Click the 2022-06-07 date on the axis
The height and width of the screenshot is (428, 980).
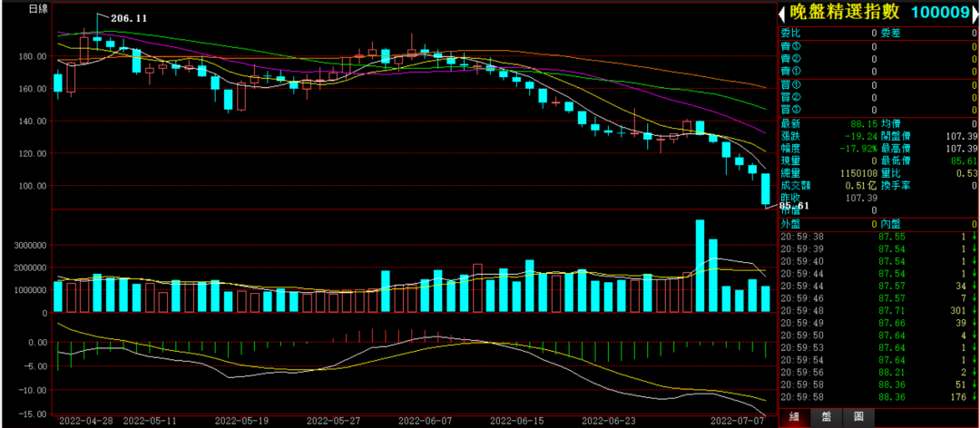tap(426, 422)
